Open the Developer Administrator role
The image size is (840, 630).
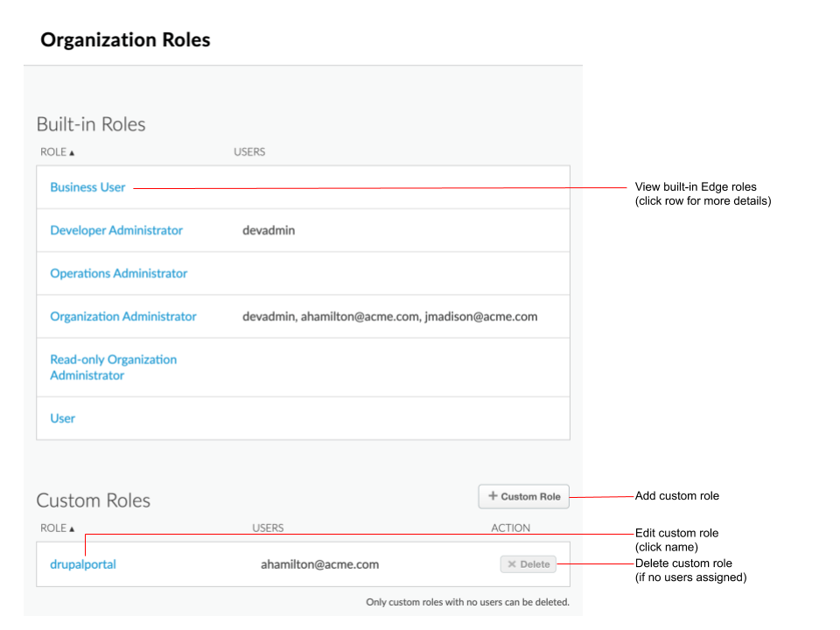tap(116, 229)
